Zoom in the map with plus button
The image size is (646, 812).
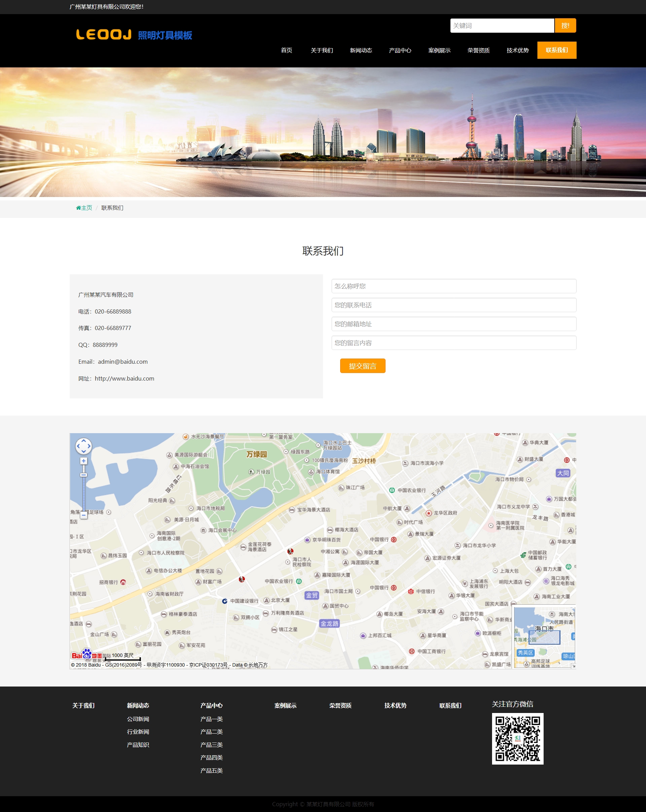(83, 461)
